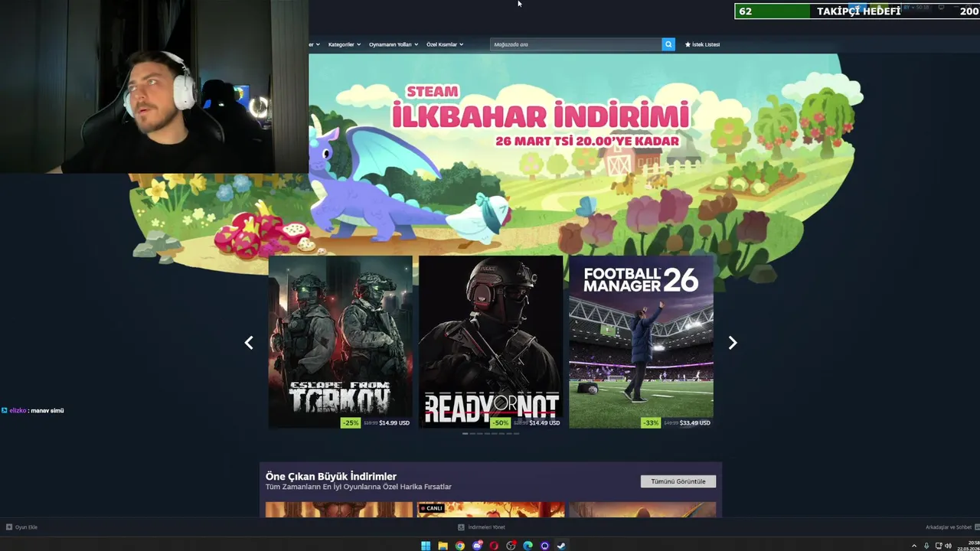980x551 pixels.
Task: Click the Steam icon in the taskbar
Action: [561, 546]
